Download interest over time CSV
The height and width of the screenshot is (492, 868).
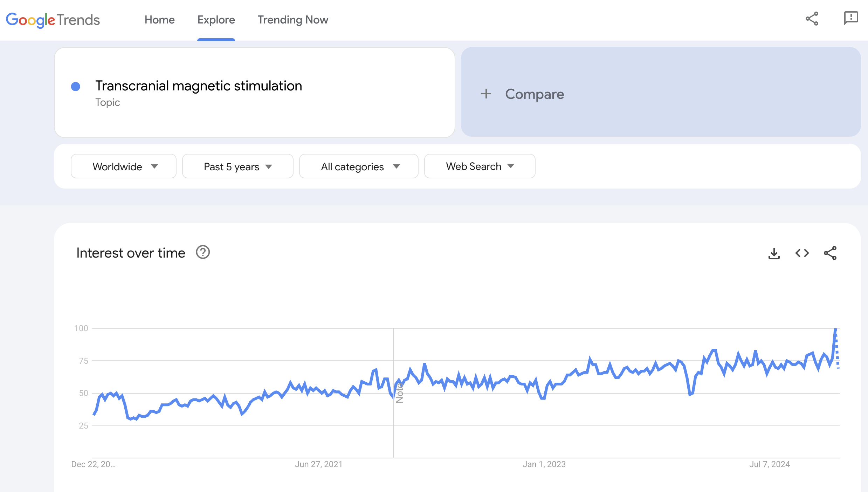point(774,253)
